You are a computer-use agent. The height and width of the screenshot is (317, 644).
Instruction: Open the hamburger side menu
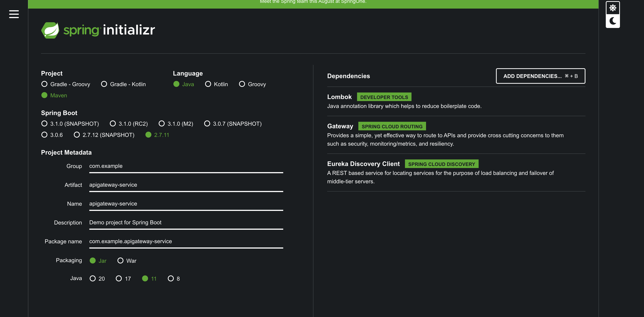point(14,14)
